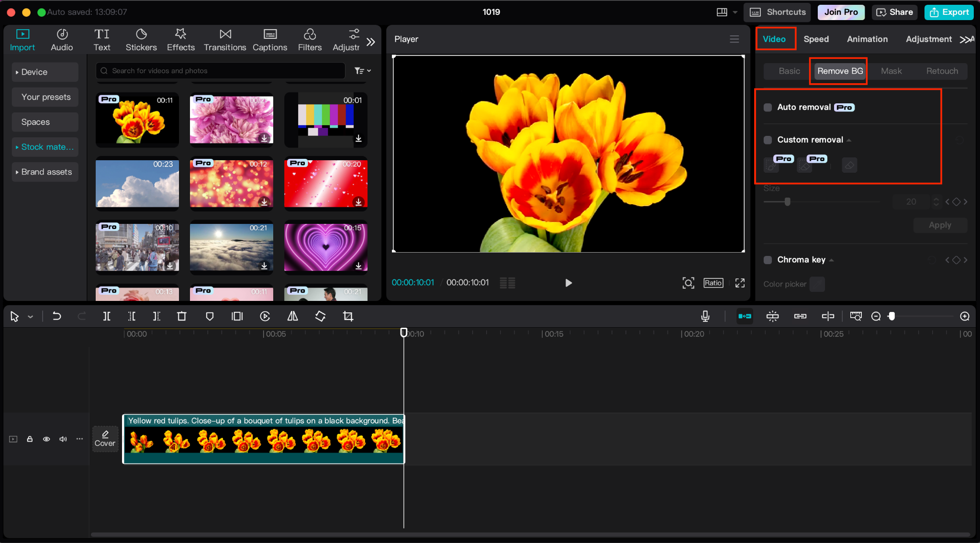Click the timeline zoom slider handle

click(891, 316)
